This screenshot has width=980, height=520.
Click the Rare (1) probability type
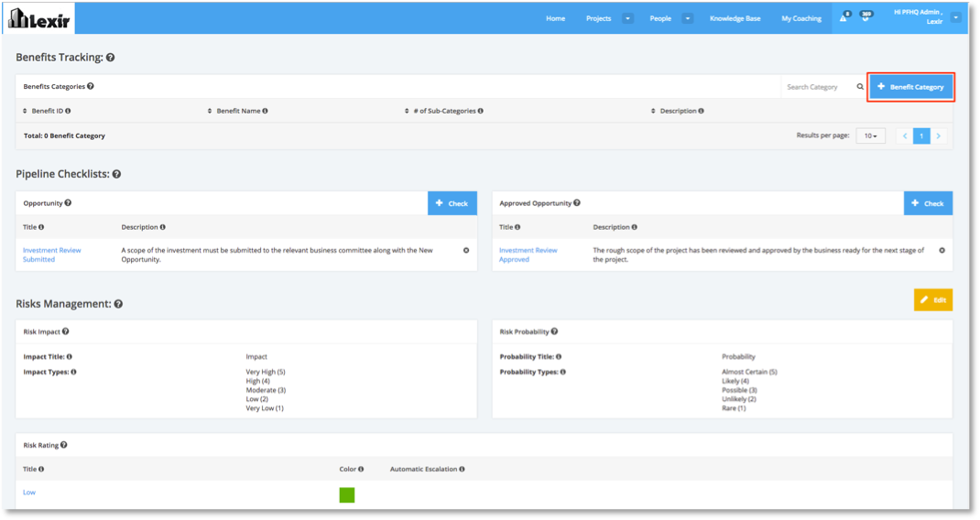[734, 408]
